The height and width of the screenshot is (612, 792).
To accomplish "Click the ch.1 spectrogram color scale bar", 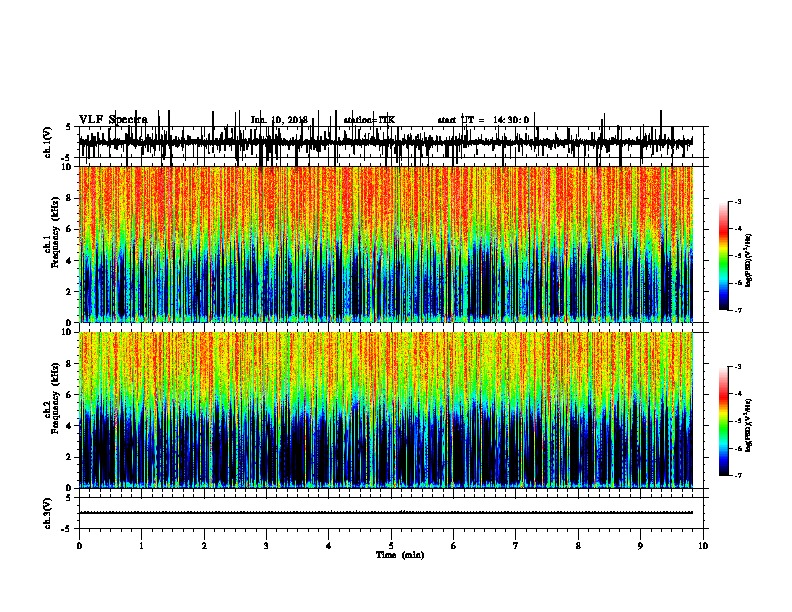I will pos(724,256).
